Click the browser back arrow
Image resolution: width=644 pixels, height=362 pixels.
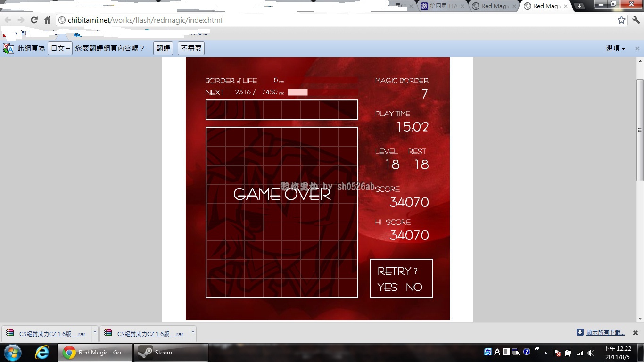pyautogui.click(x=8, y=20)
